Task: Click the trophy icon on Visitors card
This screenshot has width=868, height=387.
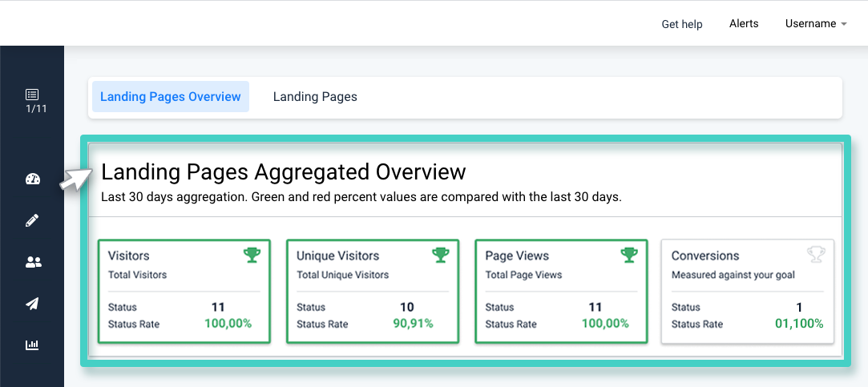Action: click(x=252, y=256)
